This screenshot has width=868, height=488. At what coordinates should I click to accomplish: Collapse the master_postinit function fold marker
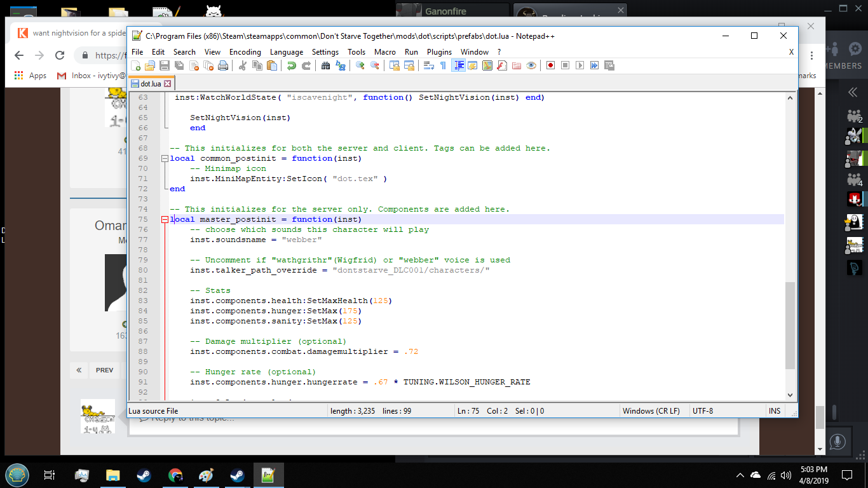(x=165, y=220)
